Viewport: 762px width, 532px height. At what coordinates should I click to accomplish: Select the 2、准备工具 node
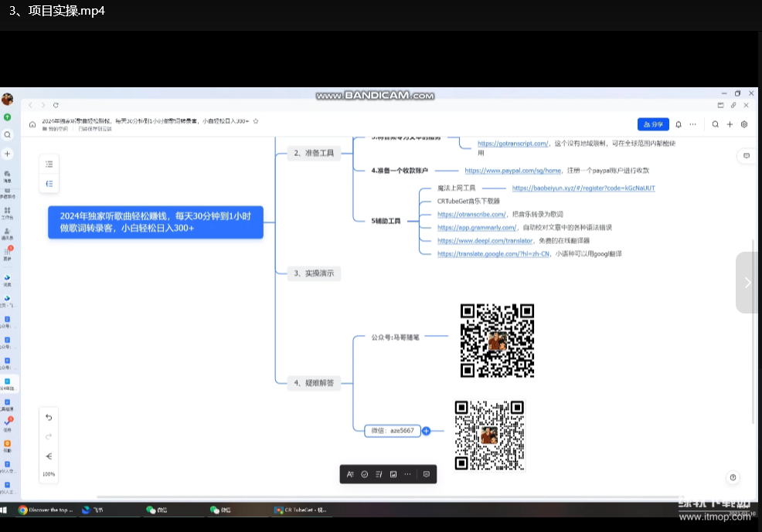(x=314, y=153)
